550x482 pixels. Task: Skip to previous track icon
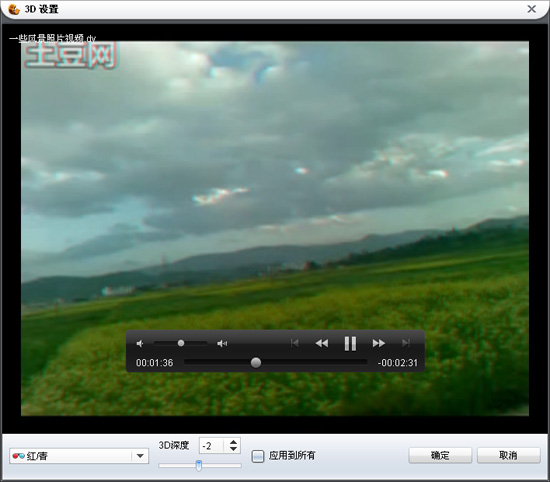click(x=295, y=343)
